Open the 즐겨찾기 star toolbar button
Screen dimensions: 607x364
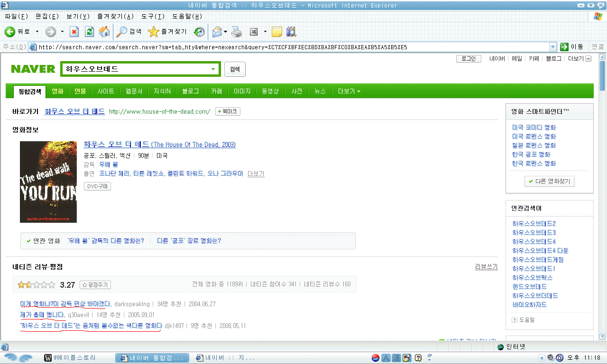pyautogui.click(x=167, y=32)
